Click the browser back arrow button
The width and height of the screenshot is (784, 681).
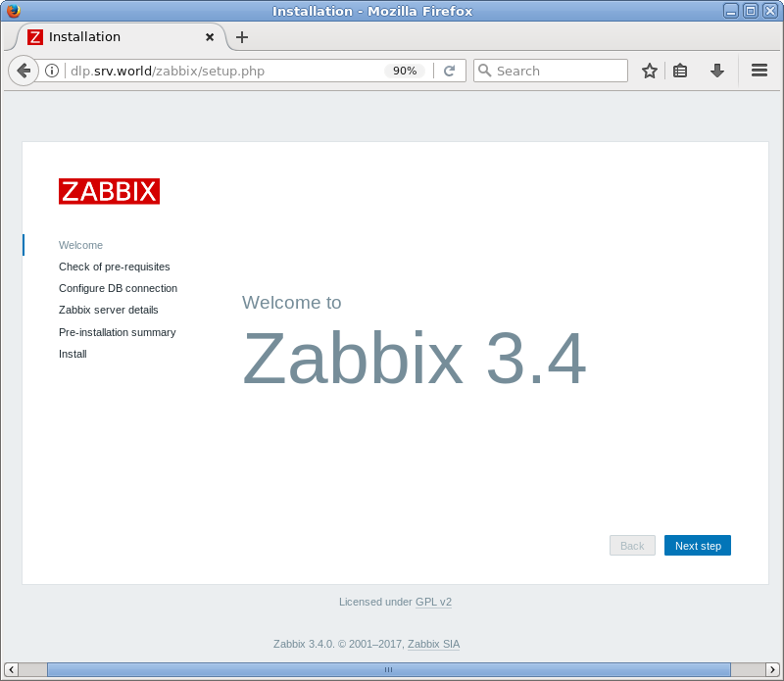click(x=23, y=71)
